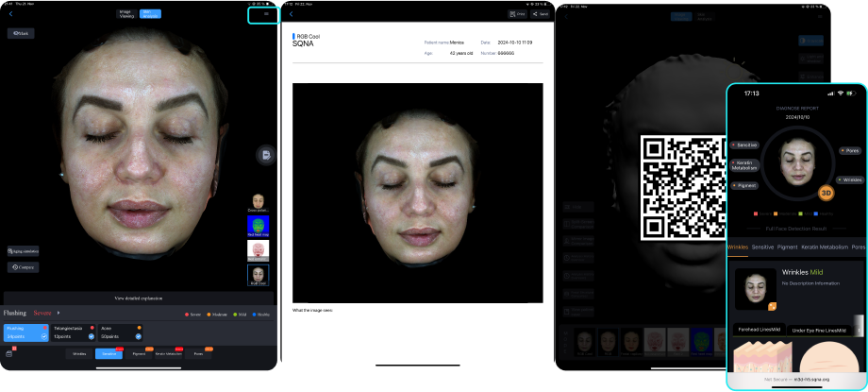This screenshot has height=392, width=868.
Task: Tap the back arrow in the report screen
Action: [292, 14]
